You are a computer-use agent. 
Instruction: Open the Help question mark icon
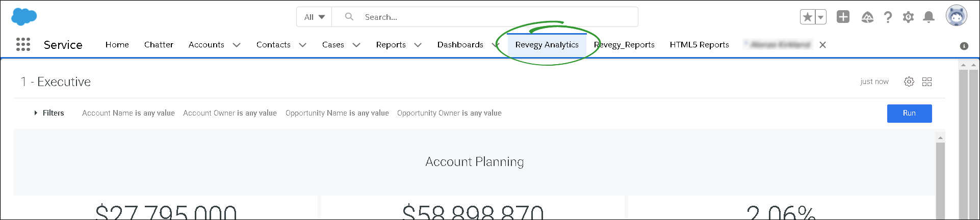pos(888,17)
